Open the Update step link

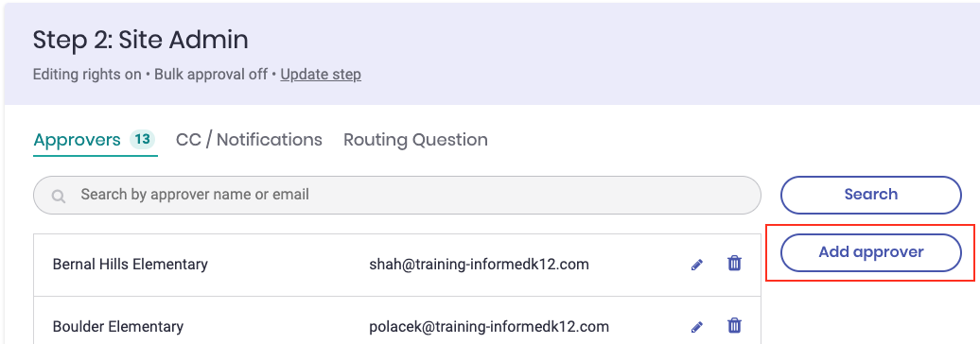321,75
